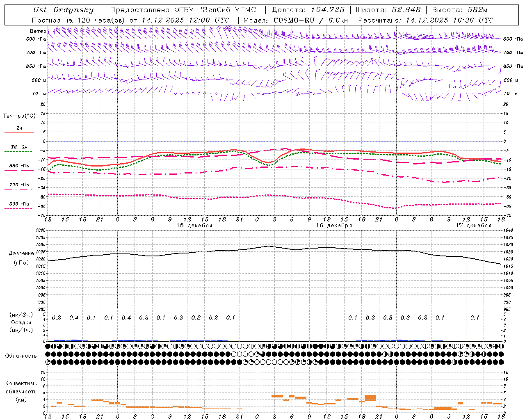Click the Тем-ра(°C) temperature label
525x420 pixels.
(x=19, y=116)
